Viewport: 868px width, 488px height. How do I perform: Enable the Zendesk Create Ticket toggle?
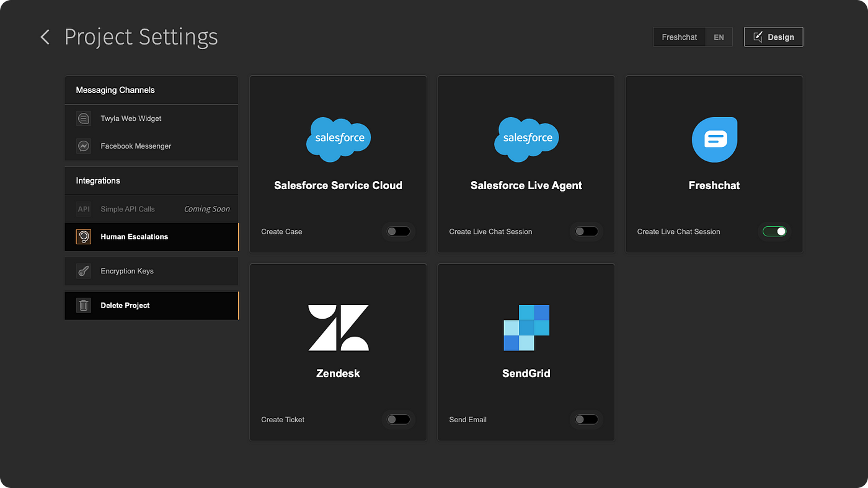(399, 419)
